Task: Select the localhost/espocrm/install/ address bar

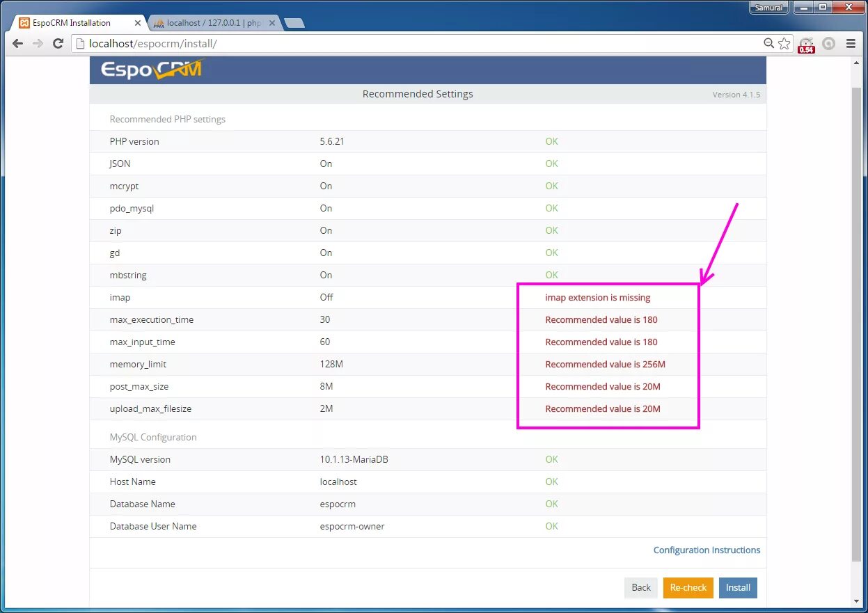Action: (x=418, y=43)
